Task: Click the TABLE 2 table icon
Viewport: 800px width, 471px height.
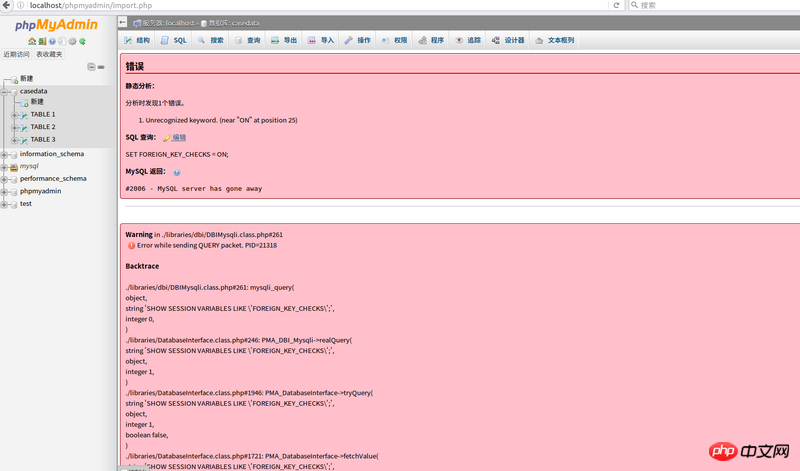Action: point(24,128)
